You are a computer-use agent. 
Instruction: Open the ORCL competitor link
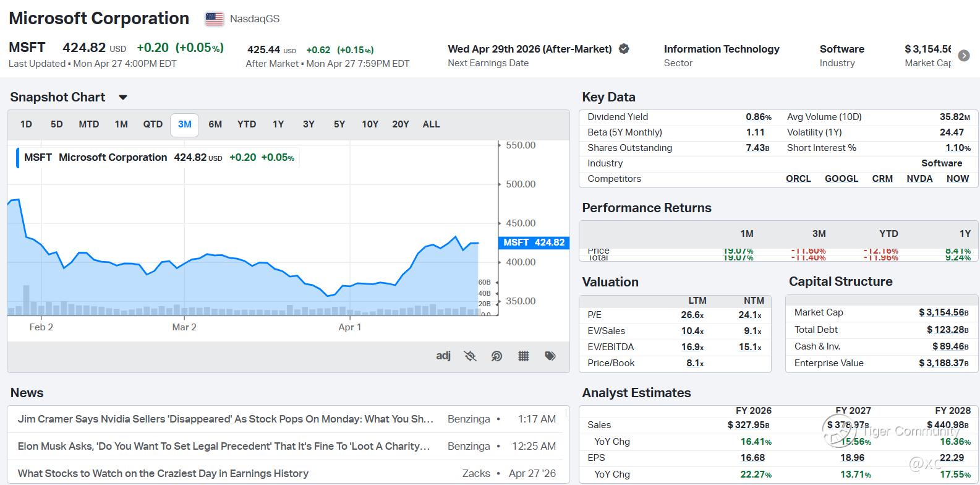(x=798, y=179)
